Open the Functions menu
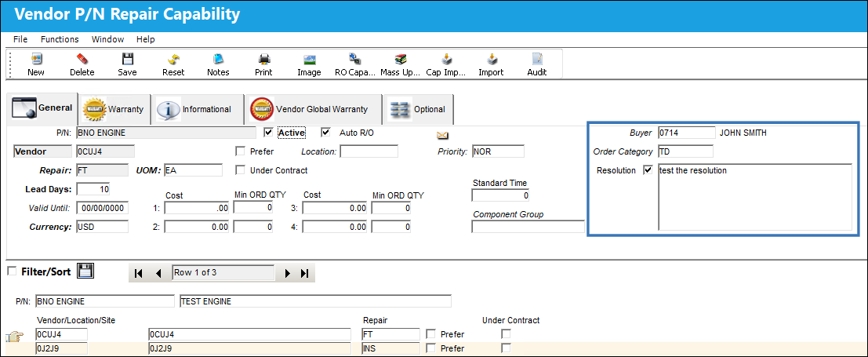This screenshot has height=357, width=868. (x=60, y=39)
